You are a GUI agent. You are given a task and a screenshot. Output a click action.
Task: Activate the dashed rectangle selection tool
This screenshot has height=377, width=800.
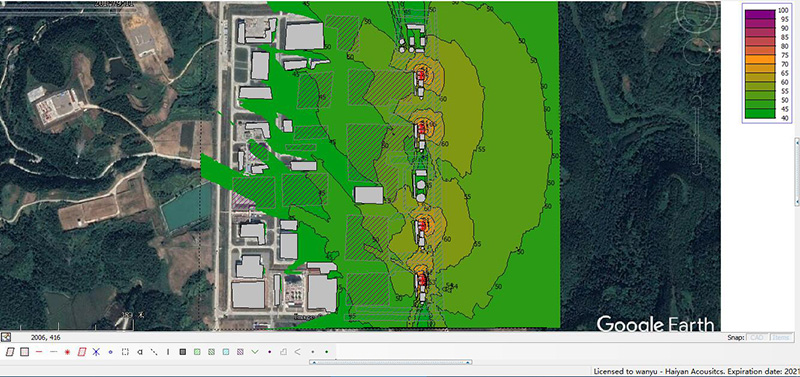[x=124, y=351]
